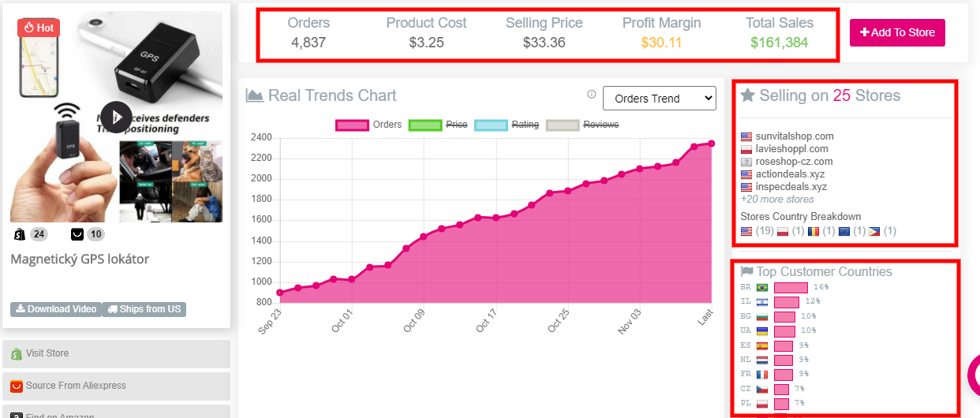The height and width of the screenshot is (418, 980).
Task: Click the US flag in country breakdown
Action: (746, 231)
